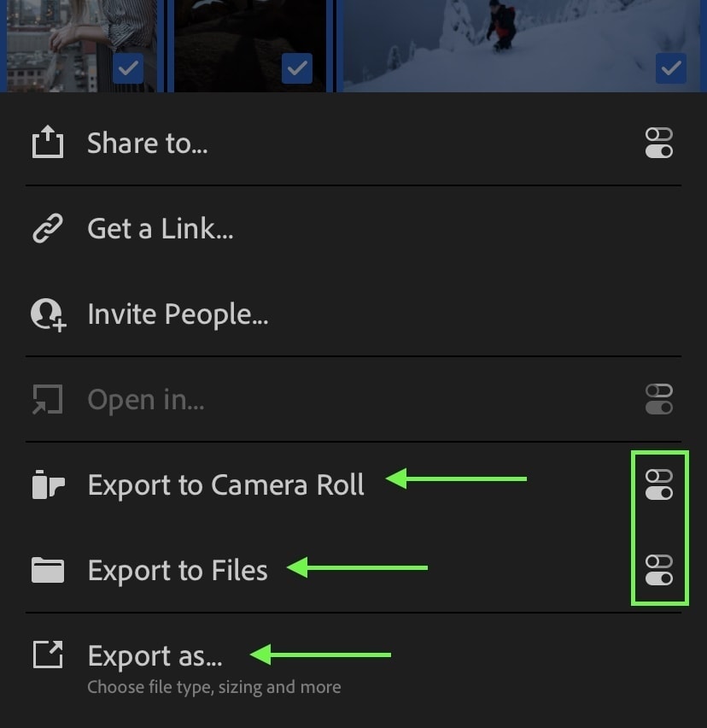This screenshot has height=728, width=707.
Task: Tap the Camera Roll export icon
Action: tap(48, 484)
